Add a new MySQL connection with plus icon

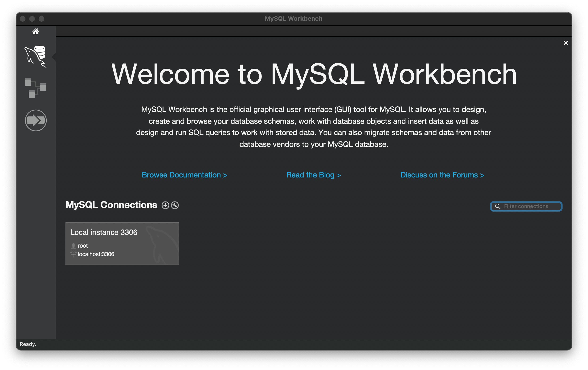point(165,205)
